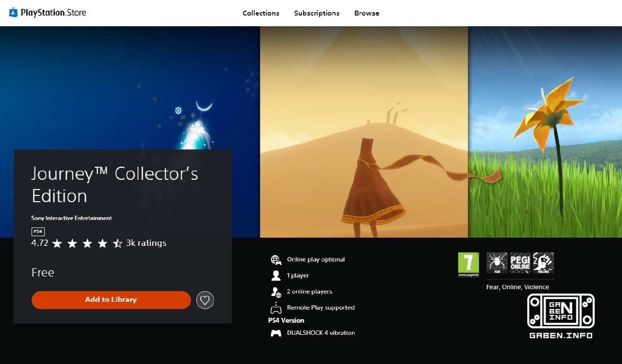Click the Remote Play controller icon
622x364 pixels.
(276, 308)
